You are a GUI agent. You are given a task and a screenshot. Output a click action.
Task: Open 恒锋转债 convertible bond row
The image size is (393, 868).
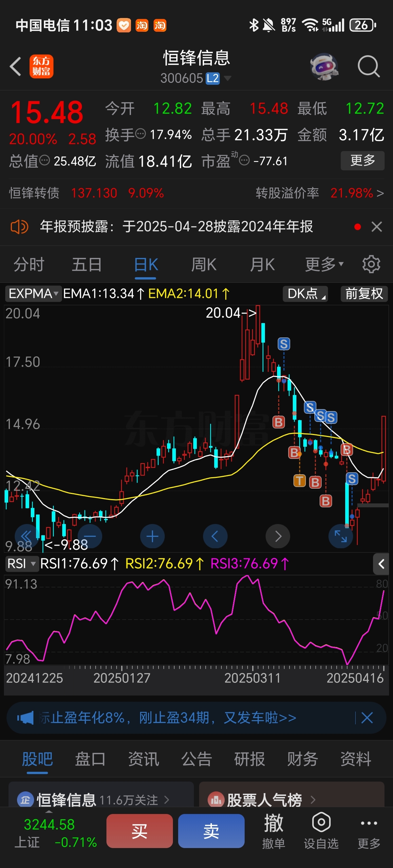pos(86,193)
